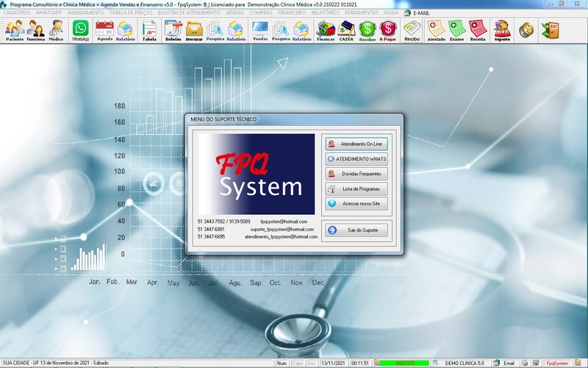Click phone number 51 3447-6881
The height and width of the screenshot is (368, 588).
[211, 229]
